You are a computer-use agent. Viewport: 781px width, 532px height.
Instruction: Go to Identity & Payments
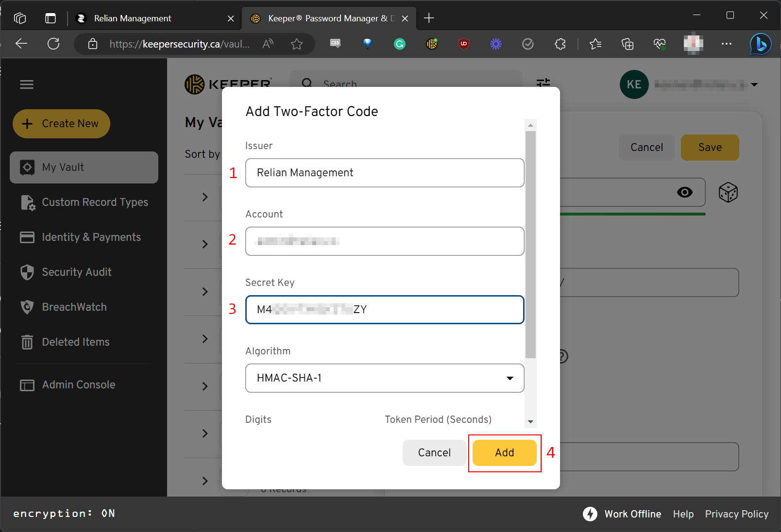[81, 237]
